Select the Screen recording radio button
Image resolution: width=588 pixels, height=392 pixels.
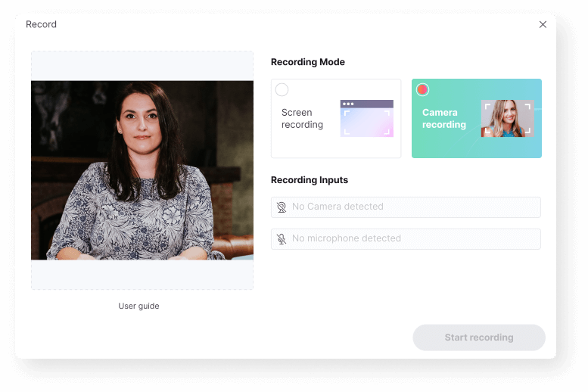[x=282, y=89]
